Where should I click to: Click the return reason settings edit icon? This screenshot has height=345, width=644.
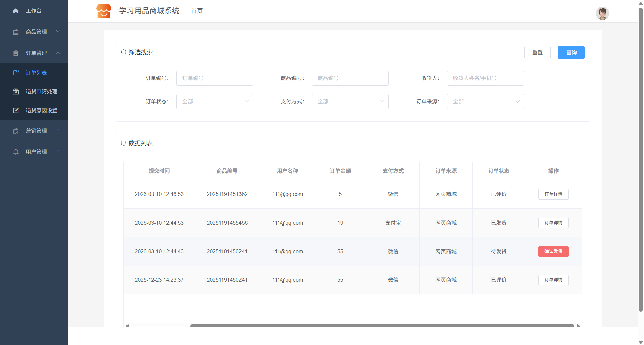coord(16,110)
